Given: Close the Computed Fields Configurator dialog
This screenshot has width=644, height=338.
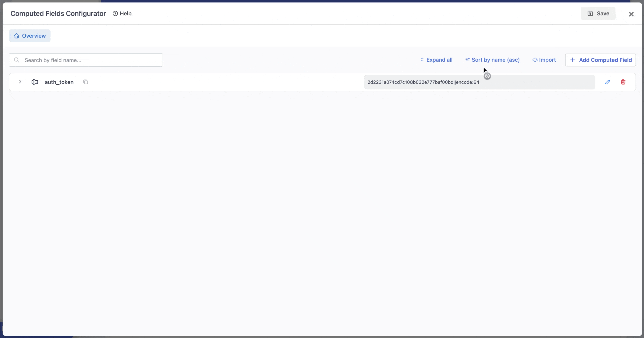Looking at the screenshot, I should tap(631, 14).
